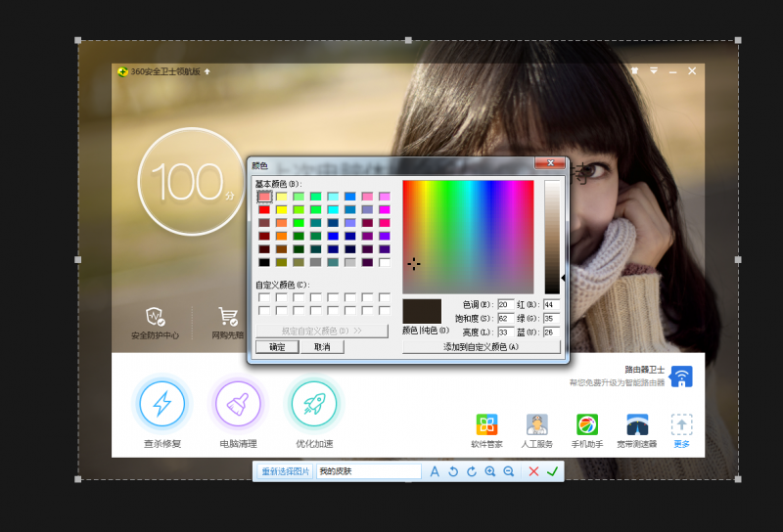Screen dimensions: 783x532
Task: Click 添加到自定义颜色 button
Action: [481, 347]
